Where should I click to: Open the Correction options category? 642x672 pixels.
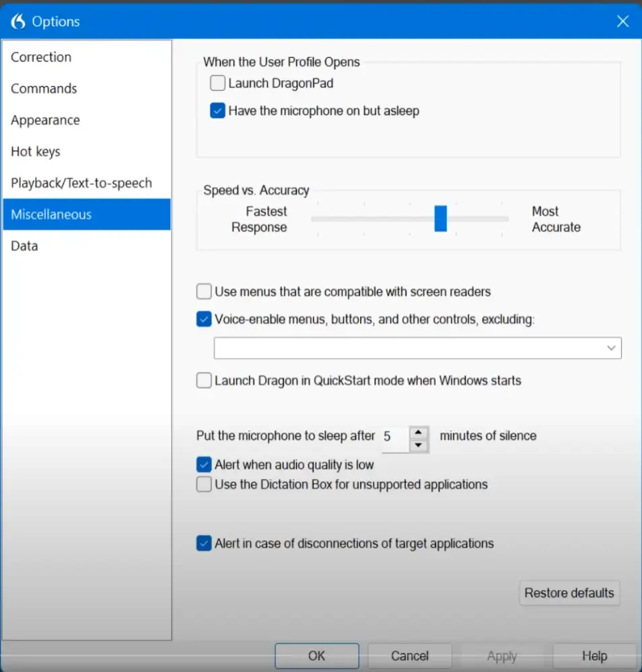click(x=41, y=57)
